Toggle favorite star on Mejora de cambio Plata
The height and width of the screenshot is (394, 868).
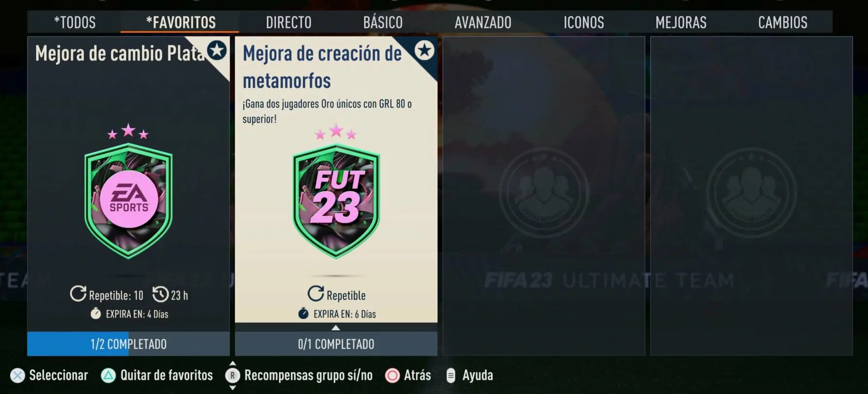(x=216, y=50)
